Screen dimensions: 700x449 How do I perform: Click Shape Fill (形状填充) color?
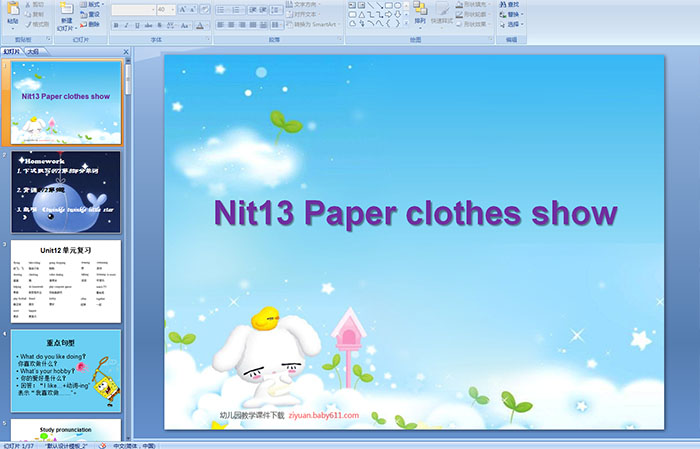tap(473, 4)
